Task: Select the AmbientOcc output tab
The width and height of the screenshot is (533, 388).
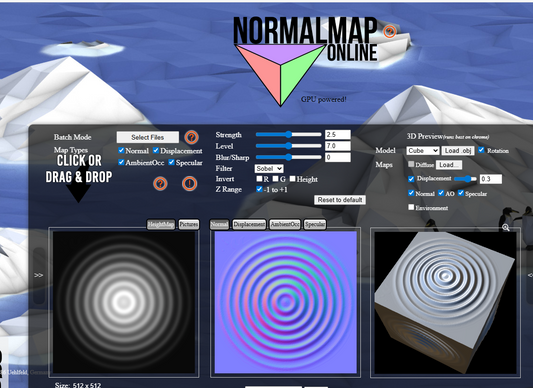Action: [x=285, y=224]
